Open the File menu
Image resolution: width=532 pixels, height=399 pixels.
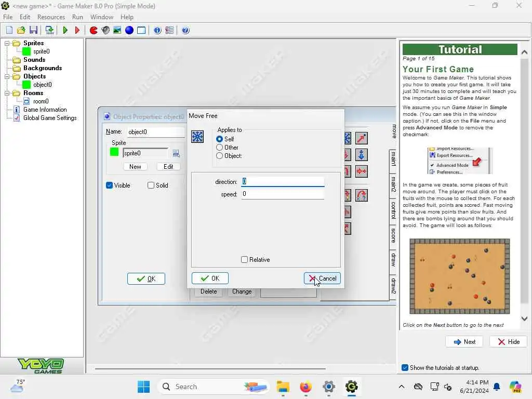point(8,17)
